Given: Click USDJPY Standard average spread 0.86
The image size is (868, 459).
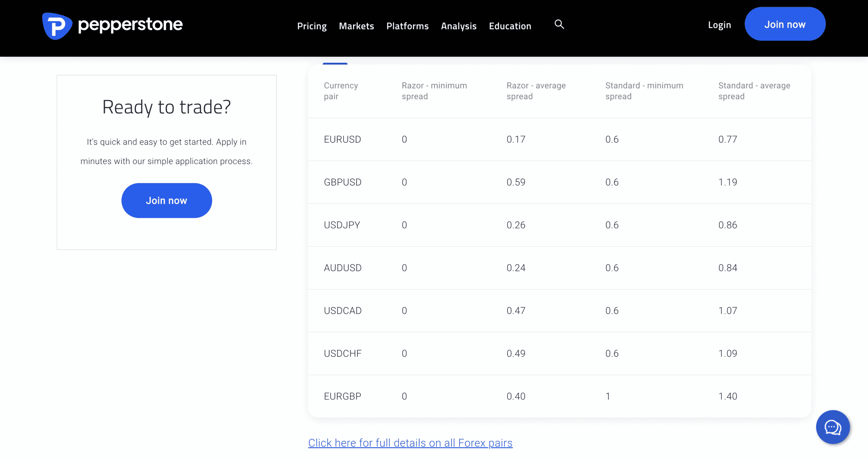Looking at the screenshot, I should tap(728, 225).
